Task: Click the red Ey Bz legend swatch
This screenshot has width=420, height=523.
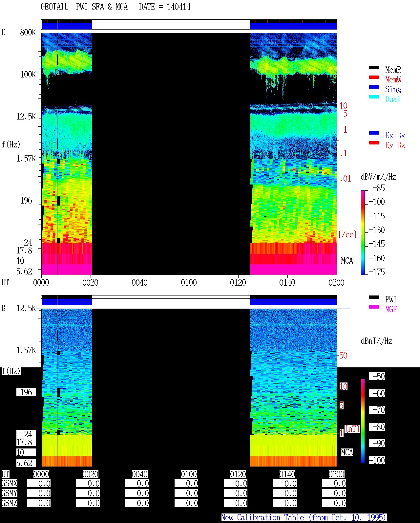Action: [374, 143]
